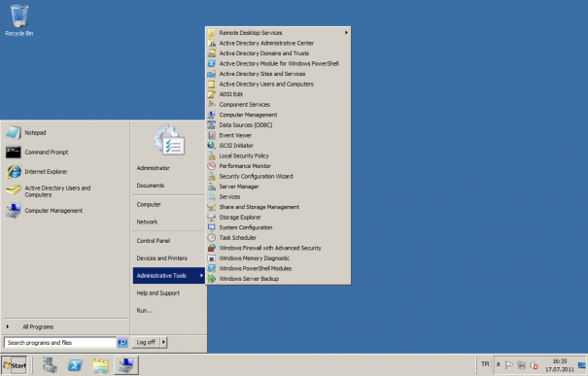Click volume icon in system tray
Screen dimensions: 588x376
tap(534, 365)
